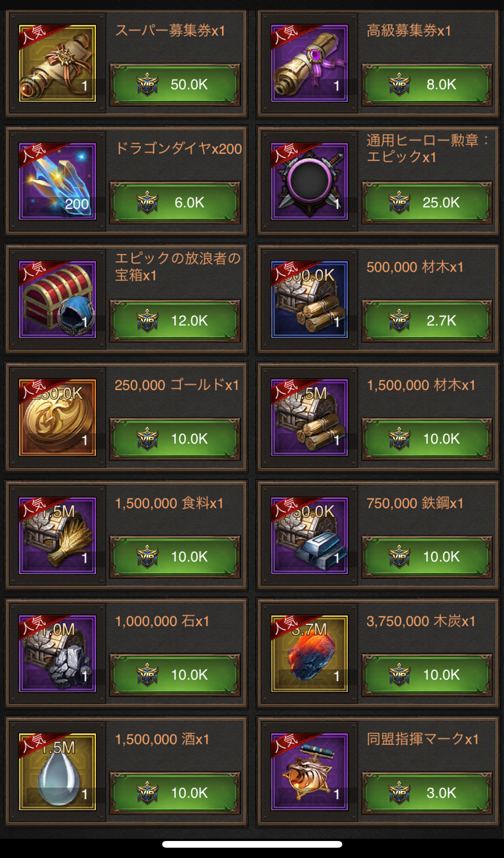Select the 250,000 ゴールド coin icon
Viewport: 504px width, 858px height.
pos(57,418)
